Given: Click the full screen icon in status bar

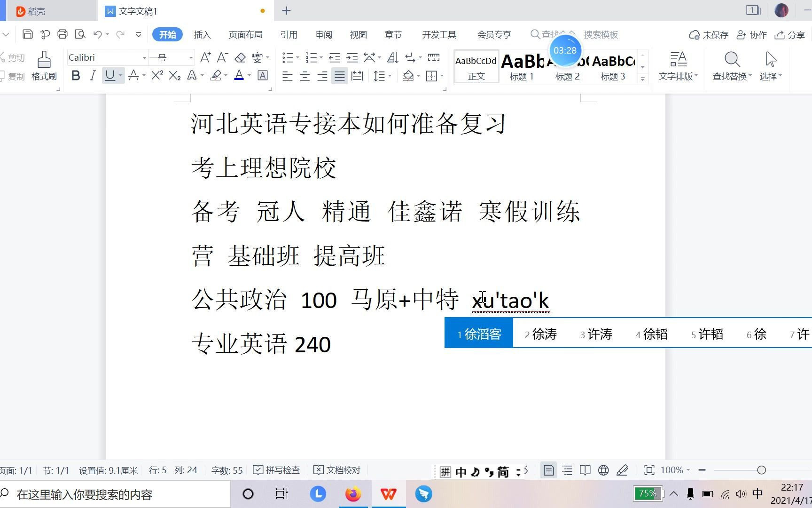Looking at the screenshot, I should tap(649, 470).
